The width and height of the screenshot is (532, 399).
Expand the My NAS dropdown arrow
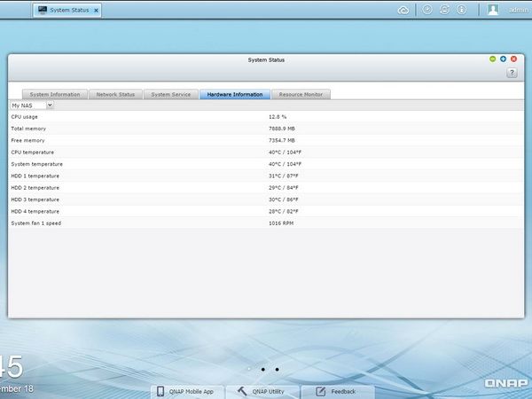pos(50,106)
